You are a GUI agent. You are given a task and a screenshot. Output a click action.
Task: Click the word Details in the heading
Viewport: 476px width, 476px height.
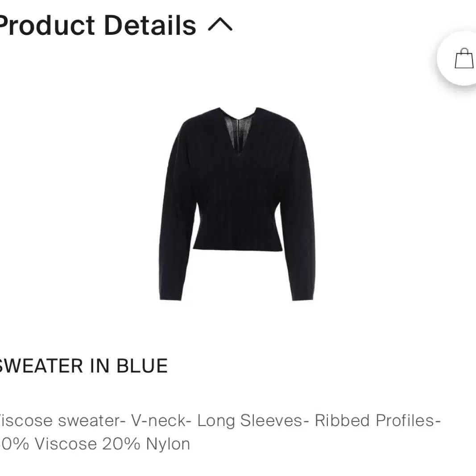pyautogui.click(x=150, y=25)
